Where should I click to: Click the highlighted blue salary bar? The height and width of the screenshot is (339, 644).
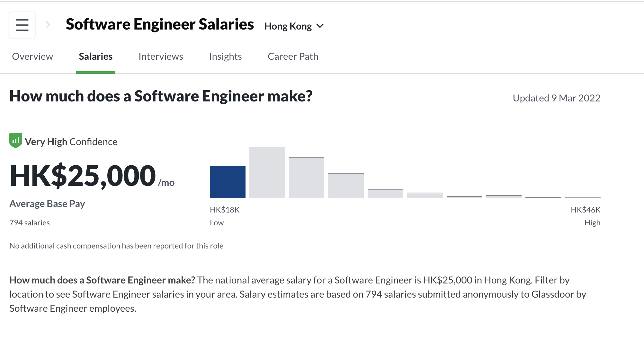228,182
